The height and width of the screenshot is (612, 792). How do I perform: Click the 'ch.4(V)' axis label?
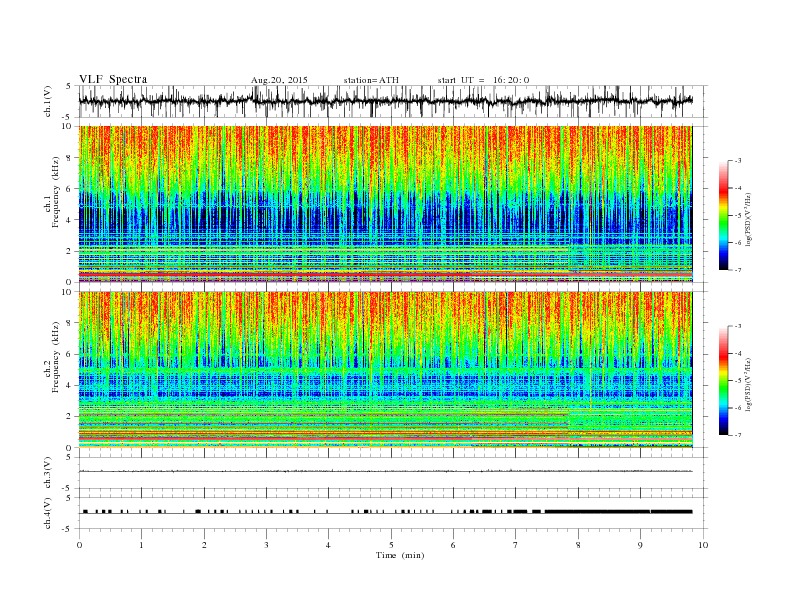47,513
